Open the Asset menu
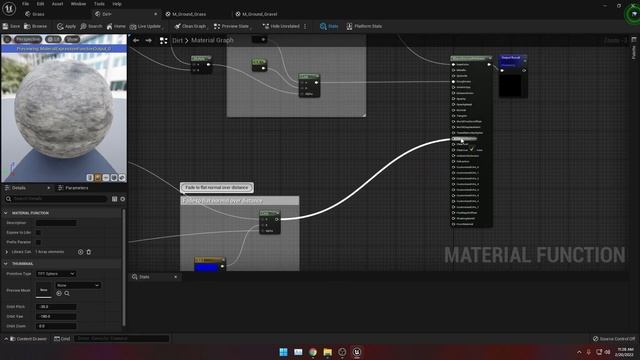The image size is (640, 360). (58, 4)
